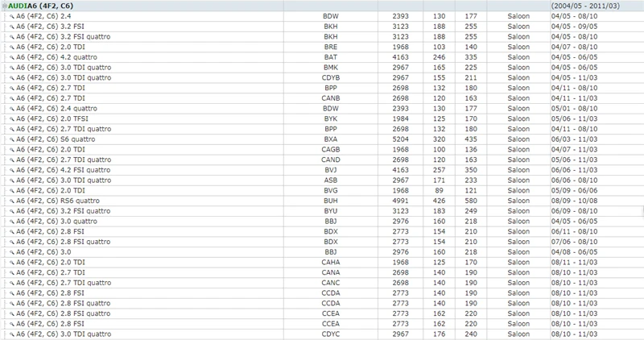Screen dimensions: 644x340
Task: Click the horsepower value 435
Action: [x=471, y=139]
